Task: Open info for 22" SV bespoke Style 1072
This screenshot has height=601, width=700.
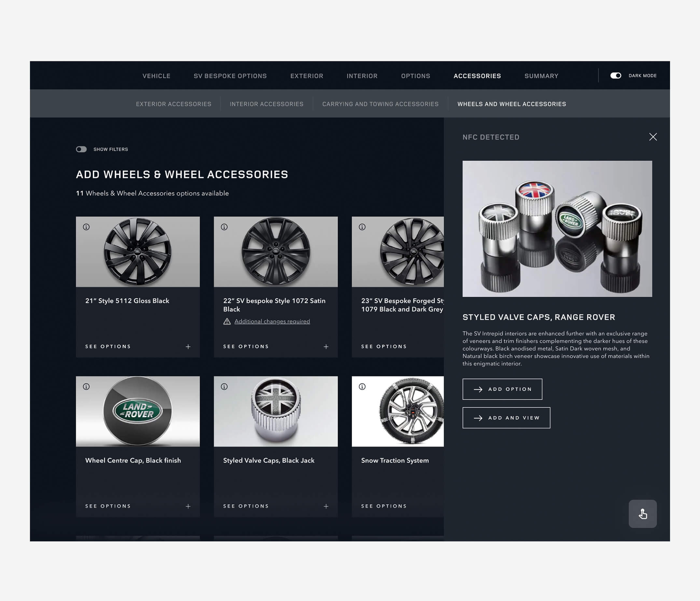Action: click(224, 227)
